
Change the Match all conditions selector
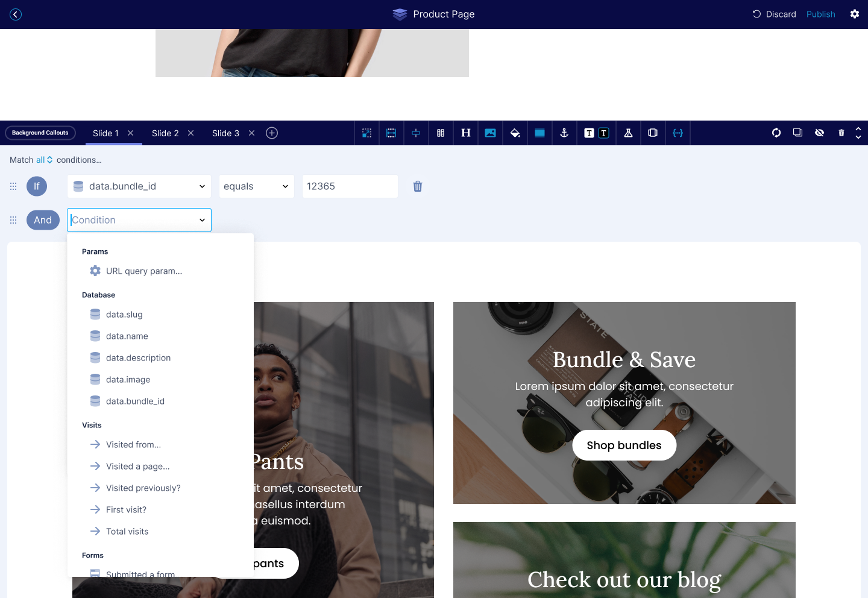[x=45, y=160]
